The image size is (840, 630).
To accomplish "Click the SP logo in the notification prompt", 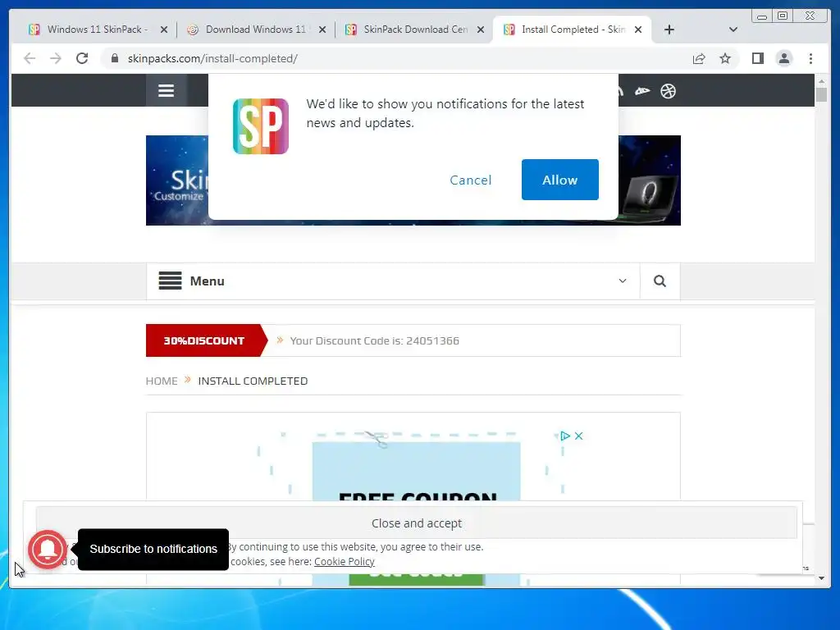I will tap(260, 126).
